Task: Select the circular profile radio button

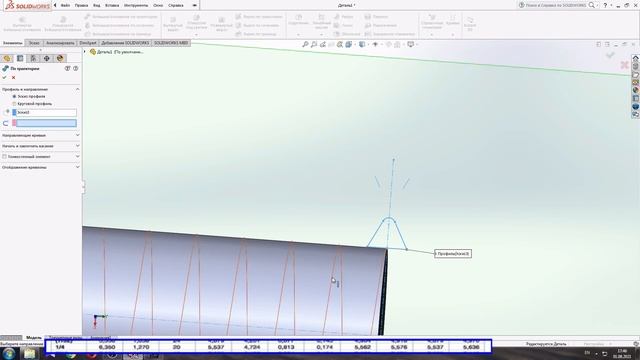Action: [14, 104]
